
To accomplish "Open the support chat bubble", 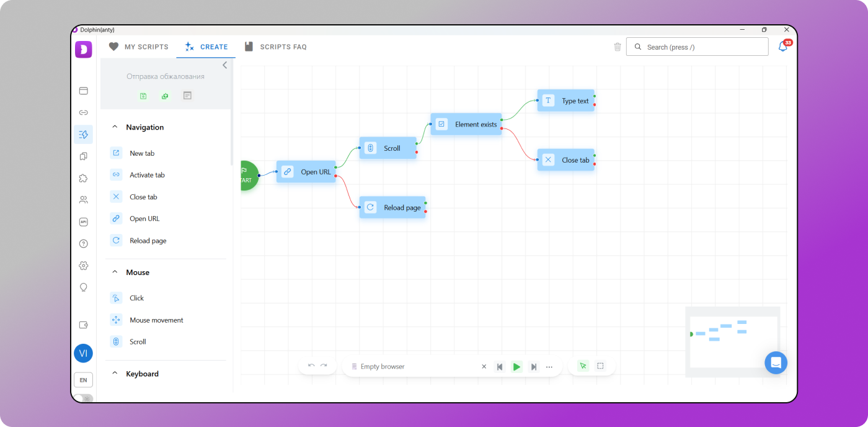I will [x=776, y=362].
